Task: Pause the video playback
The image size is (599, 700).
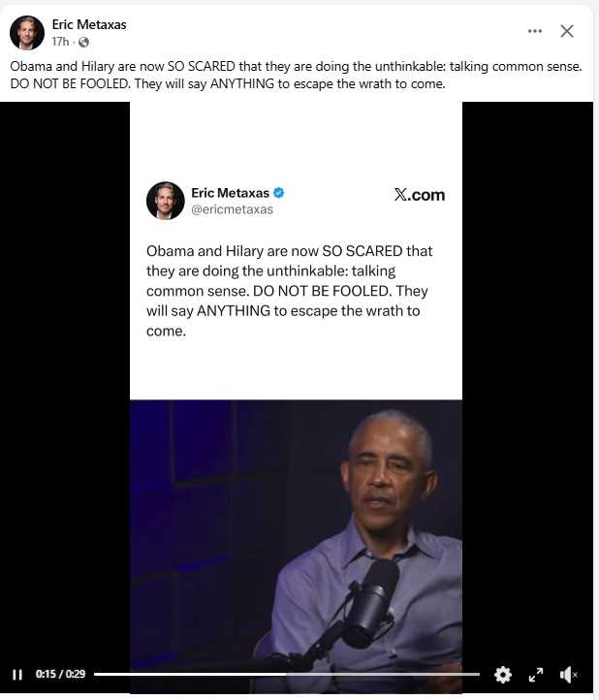Action: tap(17, 674)
